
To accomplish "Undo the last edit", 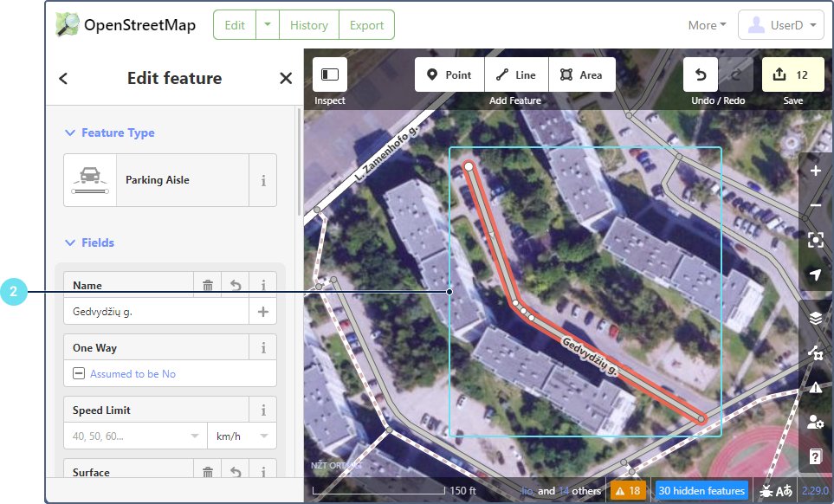I will click(x=701, y=75).
